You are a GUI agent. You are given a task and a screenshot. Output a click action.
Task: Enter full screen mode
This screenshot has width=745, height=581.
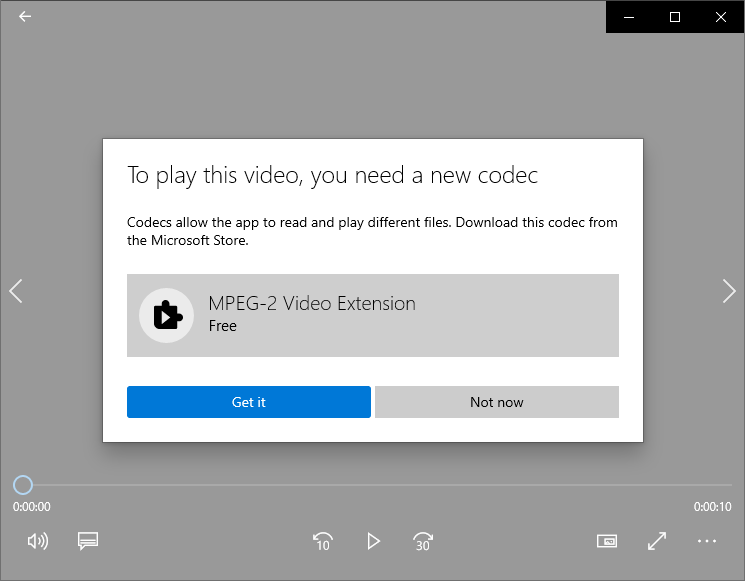click(657, 541)
